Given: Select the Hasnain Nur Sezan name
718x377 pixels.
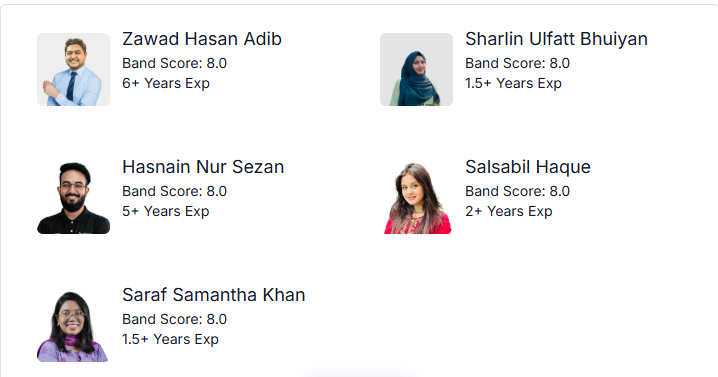Looking at the screenshot, I should 203,167.
